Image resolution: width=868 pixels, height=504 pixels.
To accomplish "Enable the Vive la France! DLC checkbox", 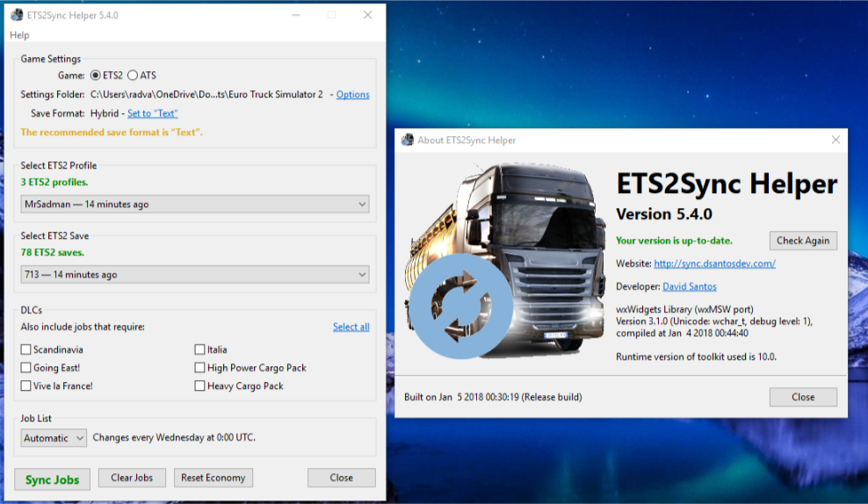I will click(x=25, y=386).
